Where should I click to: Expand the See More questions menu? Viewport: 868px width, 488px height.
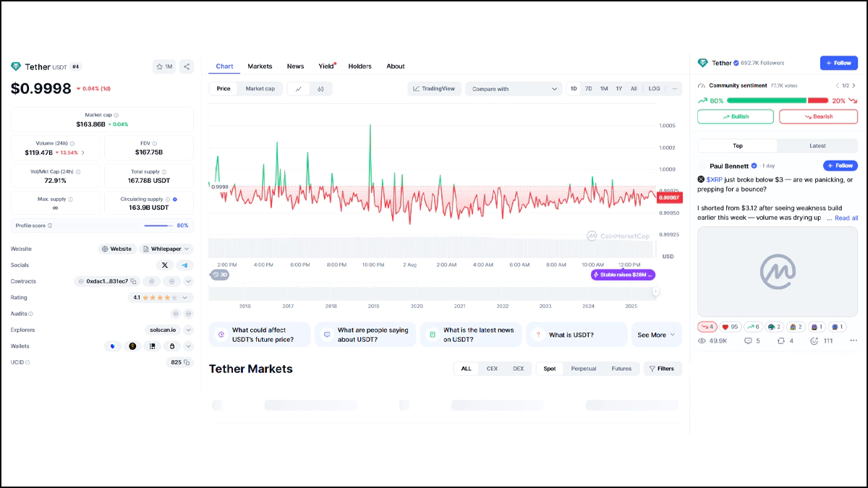click(x=657, y=335)
